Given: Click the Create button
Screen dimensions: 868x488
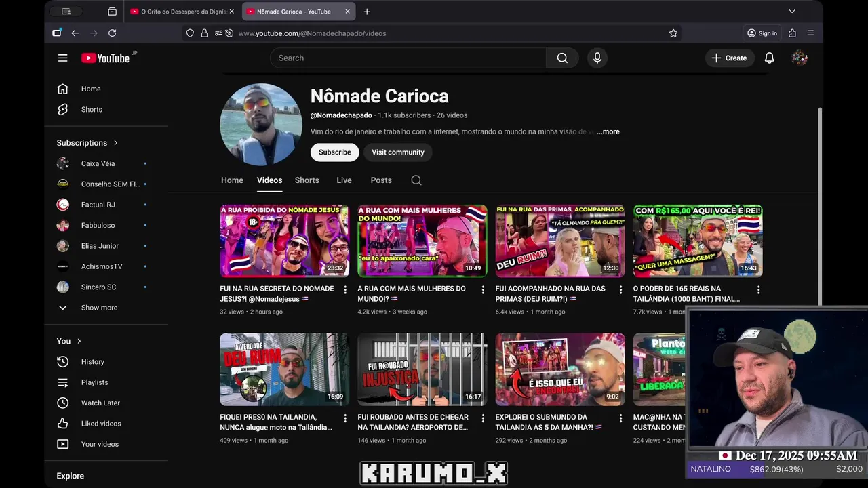Looking at the screenshot, I should [x=729, y=58].
